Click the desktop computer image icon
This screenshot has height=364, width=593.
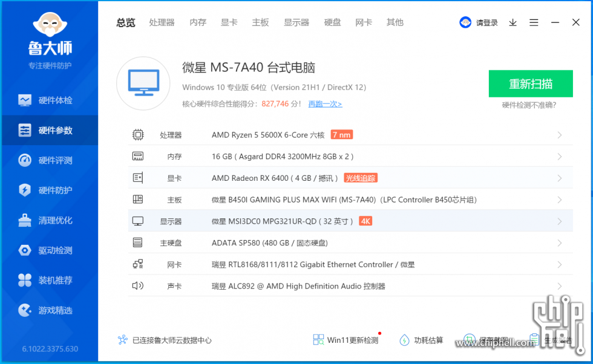point(143,83)
